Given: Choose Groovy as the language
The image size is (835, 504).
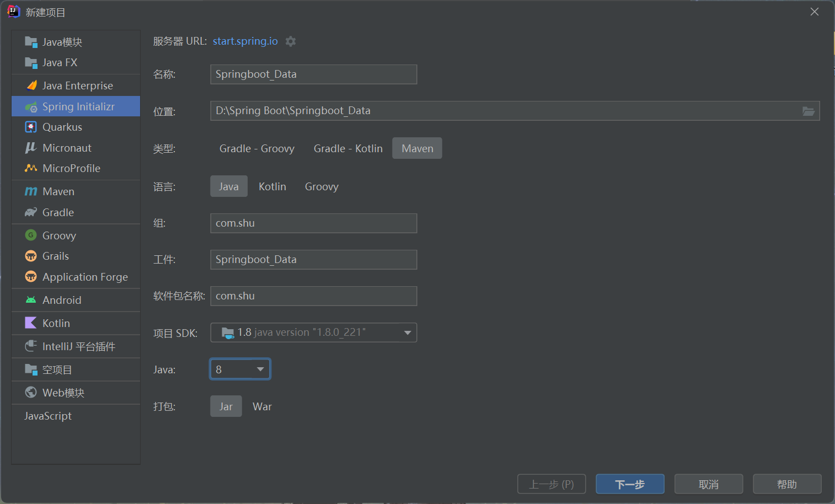Looking at the screenshot, I should pyautogui.click(x=322, y=186).
